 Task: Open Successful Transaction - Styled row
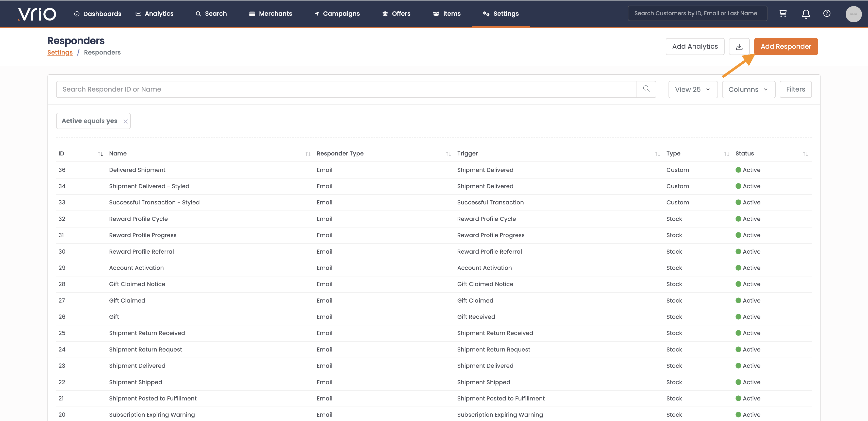[434, 202]
